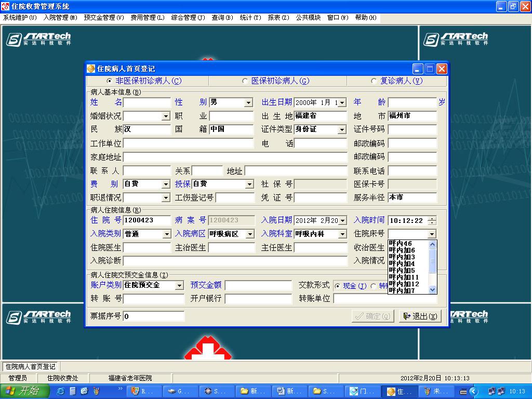Viewport: 532px width, 399px height.
Task: Click the 住院病人首页登记 status bar tab
Action: tap(31, 366)
